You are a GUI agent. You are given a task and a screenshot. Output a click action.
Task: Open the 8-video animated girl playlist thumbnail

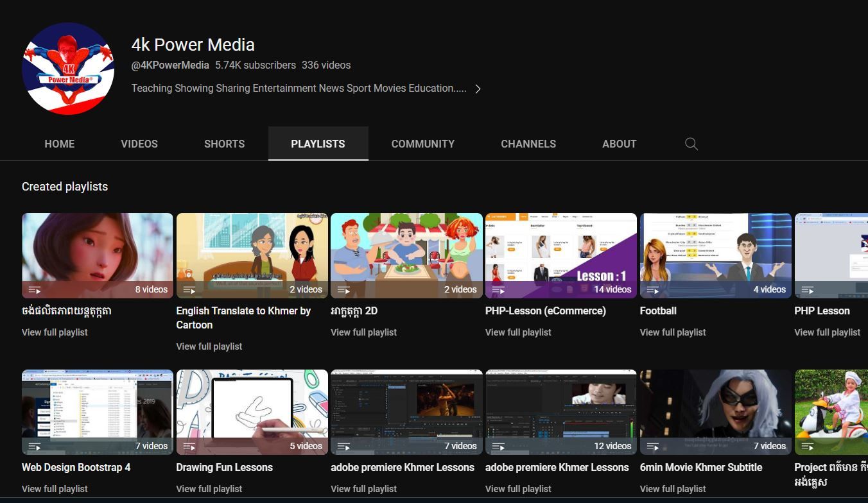pyautogui.click(x=98, y=256)
